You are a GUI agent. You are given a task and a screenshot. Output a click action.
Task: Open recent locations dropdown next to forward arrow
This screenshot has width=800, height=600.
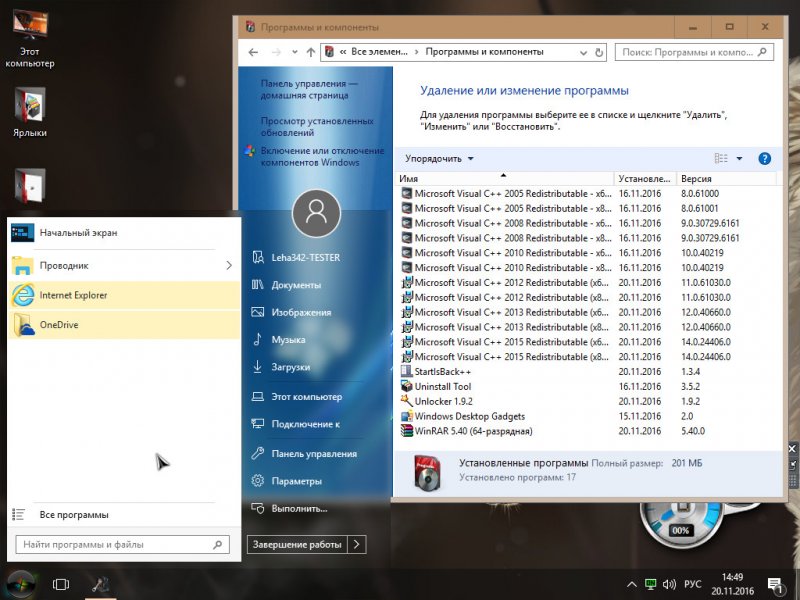pyautogui.click(x=295, y=52)
